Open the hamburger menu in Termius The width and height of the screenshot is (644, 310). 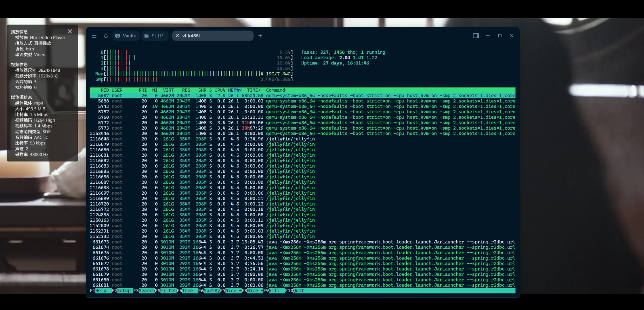pyautogui.click(x=94, y=36)
